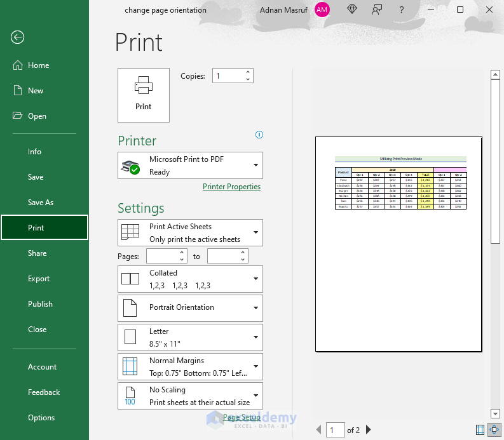The image size is (504, 440).
Task: Open the Letter paper size dropdown
Action: pyautogui.click(x=190, y=338)
